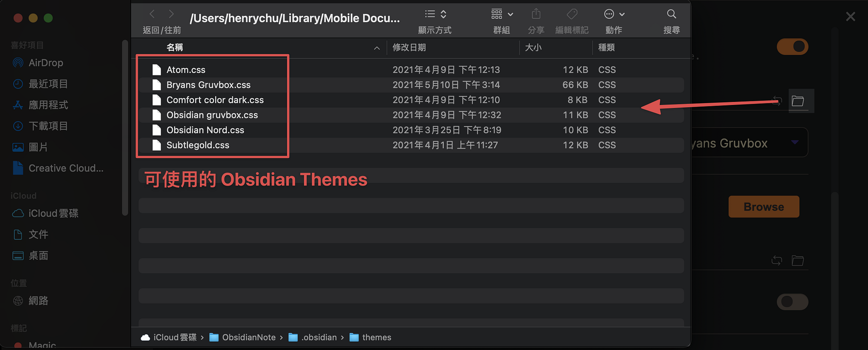Click the Atom.css size 12 KB
The height and width of the screenshot is (350, 868).
pos(575,70)
